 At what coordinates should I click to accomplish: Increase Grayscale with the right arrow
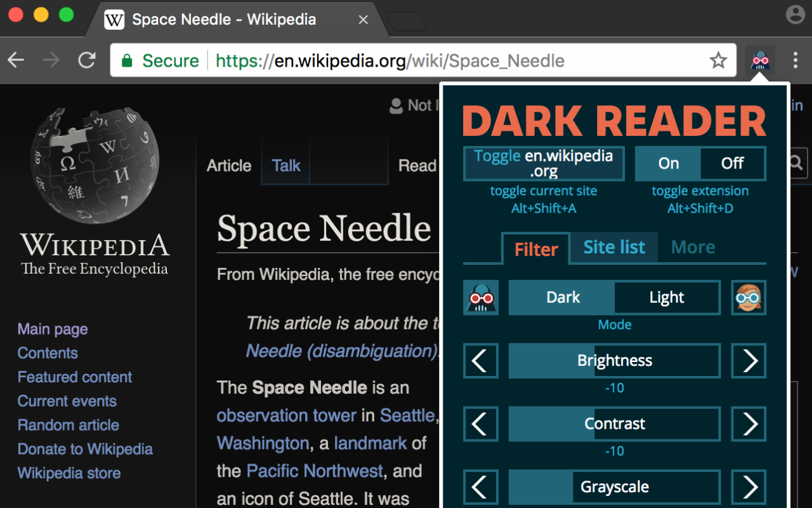(x=749, y=487)
